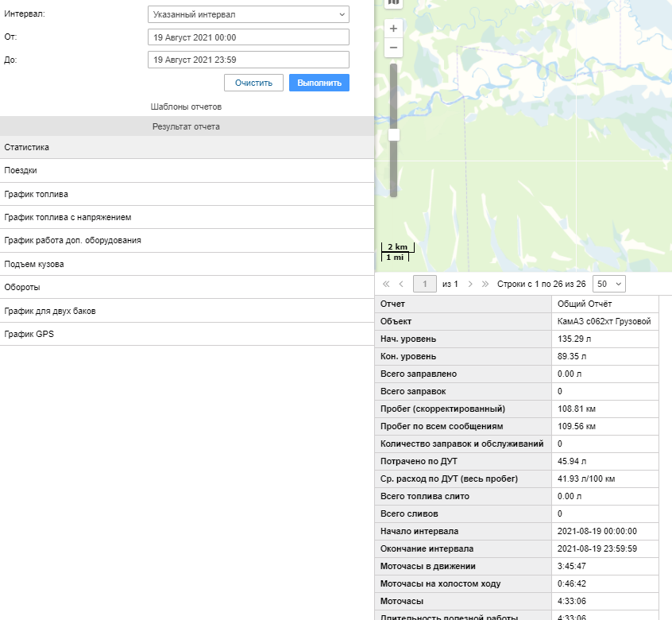Go to next page of results

pos(470,284)
